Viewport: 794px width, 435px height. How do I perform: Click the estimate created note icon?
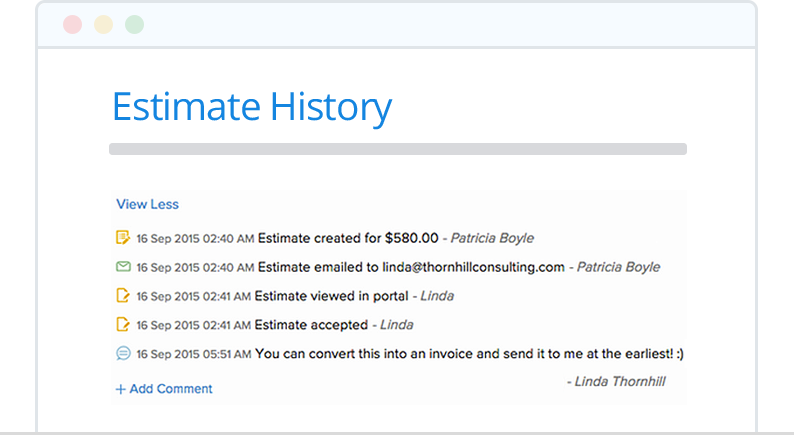click(x=123, y=237)
